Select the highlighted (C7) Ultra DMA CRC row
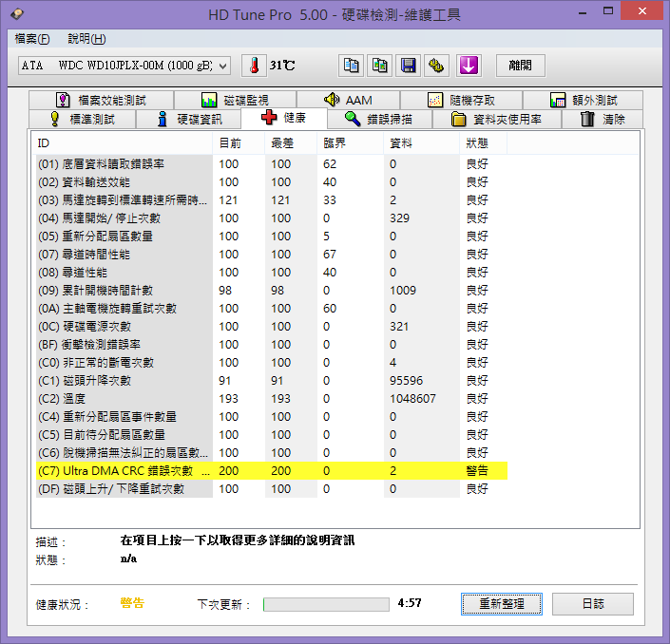670x644 pixels. (x=272, y=470)
